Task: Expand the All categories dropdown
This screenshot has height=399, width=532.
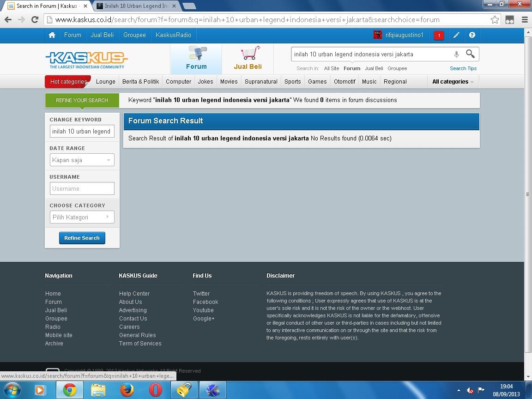Action: click(x=453, y=82)
